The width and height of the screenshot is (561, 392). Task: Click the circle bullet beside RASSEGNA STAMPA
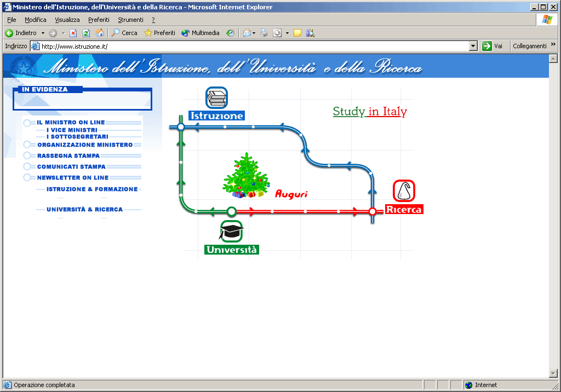coord(27,155)
